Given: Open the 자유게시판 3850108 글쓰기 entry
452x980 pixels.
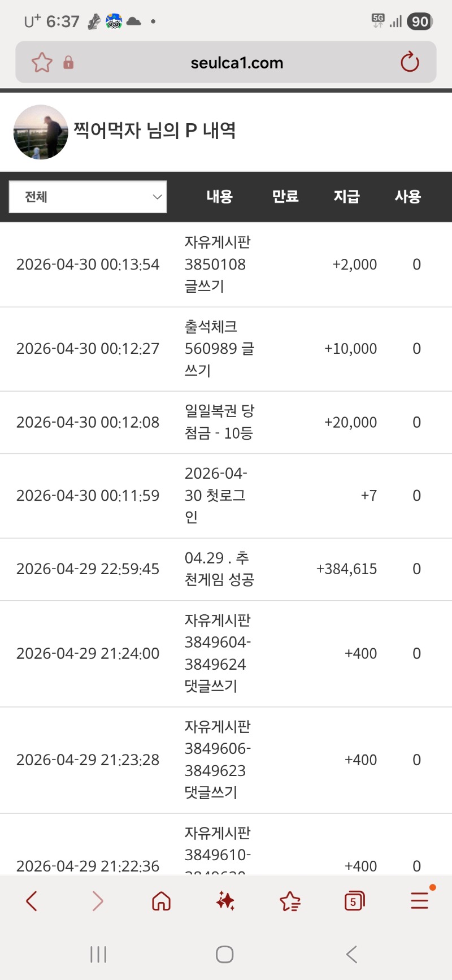Looking at the screenshot, I should pyautogui.click(x=217, y=264).
